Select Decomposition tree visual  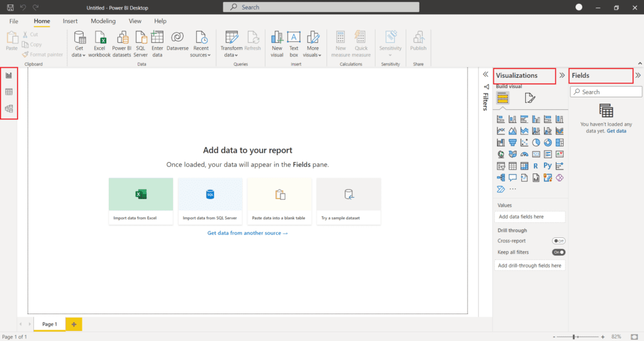pos(501,178)
